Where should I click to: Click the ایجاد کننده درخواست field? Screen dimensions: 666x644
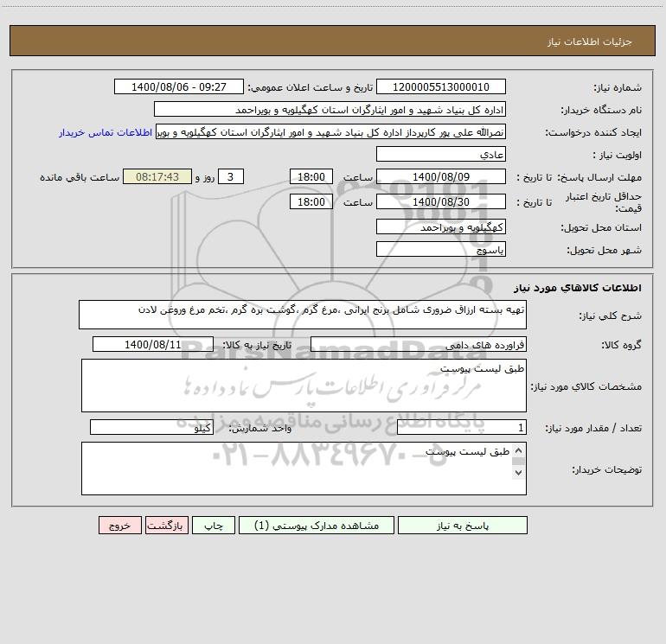tap(331, 131)
